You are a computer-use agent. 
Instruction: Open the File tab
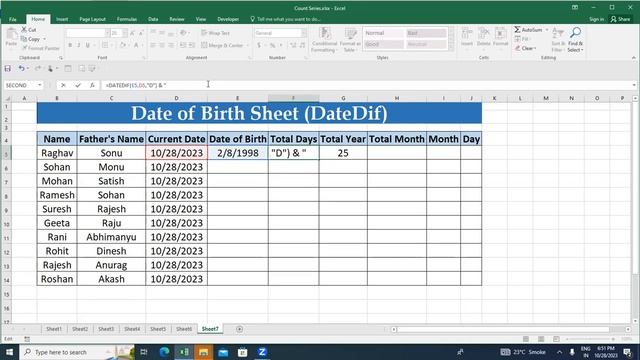(x=13, y=19)
